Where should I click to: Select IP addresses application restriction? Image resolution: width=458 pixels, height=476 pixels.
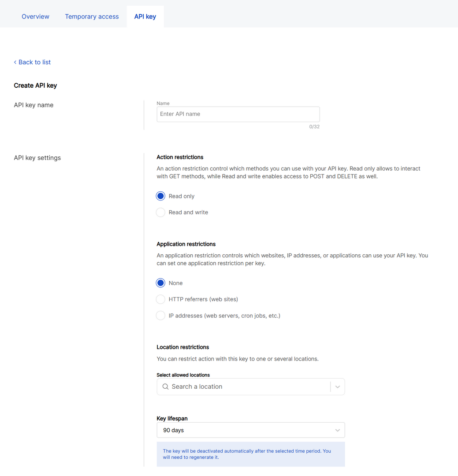[160, 315]
